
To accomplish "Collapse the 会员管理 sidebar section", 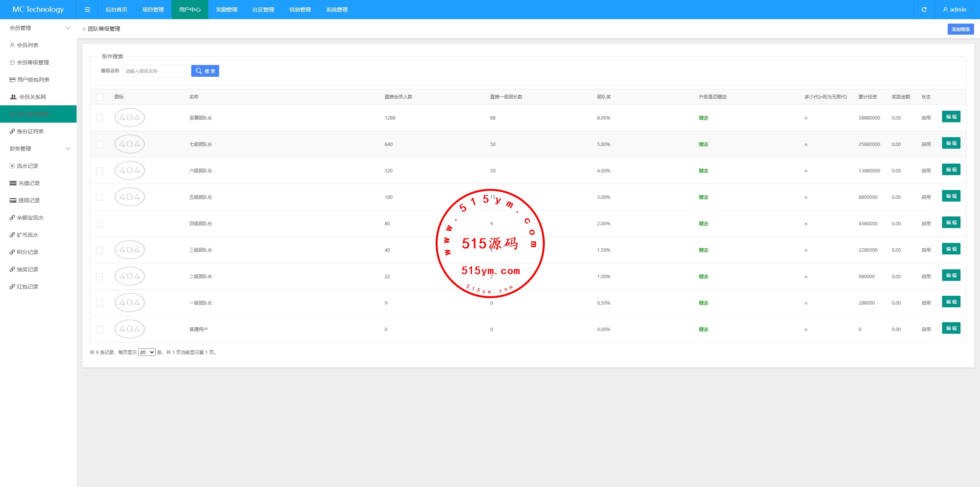I will click(x=68, y=28).
